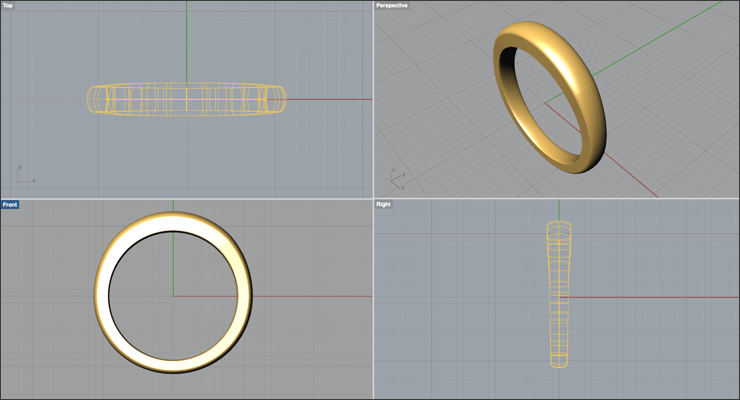Select the ring wireframe in Right viewport
Screen dimensions: 740x400
click(x=559, y=294)
